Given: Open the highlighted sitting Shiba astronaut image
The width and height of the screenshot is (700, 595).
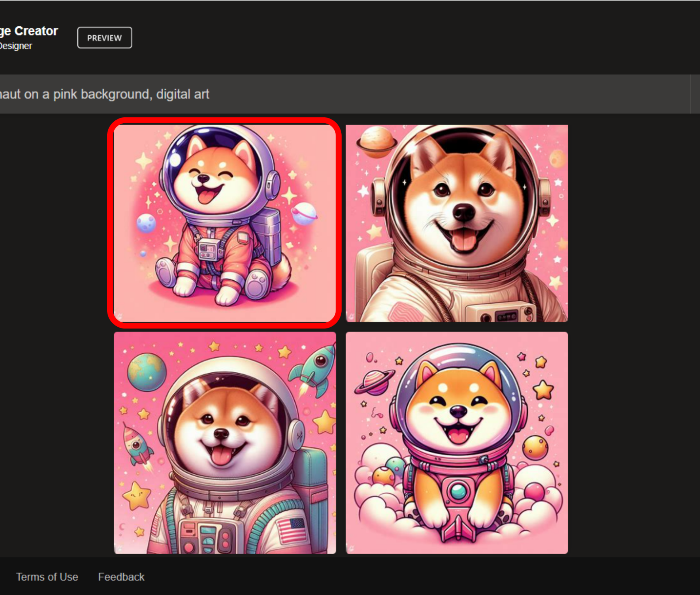Looking at the screenshot, I should coord(225,223).
